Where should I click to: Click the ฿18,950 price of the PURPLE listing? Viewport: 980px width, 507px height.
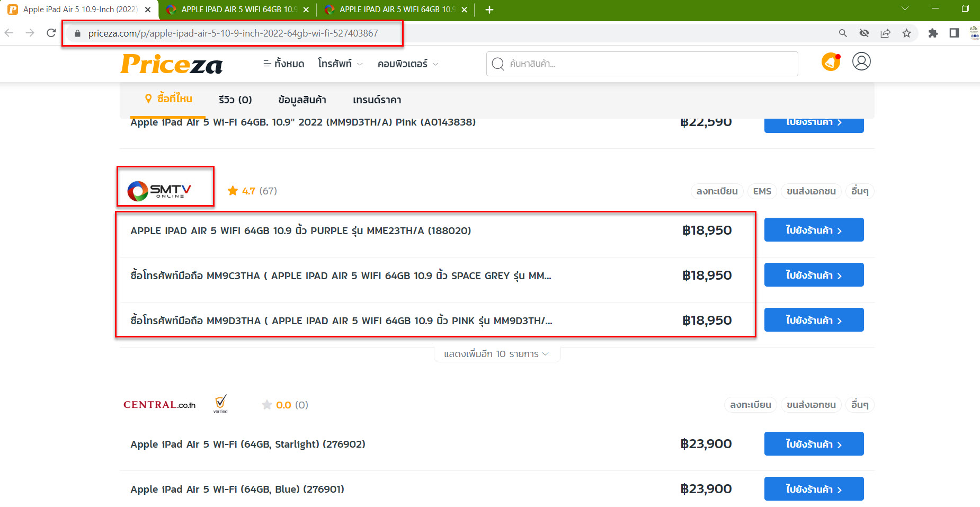tap(707, 230)
